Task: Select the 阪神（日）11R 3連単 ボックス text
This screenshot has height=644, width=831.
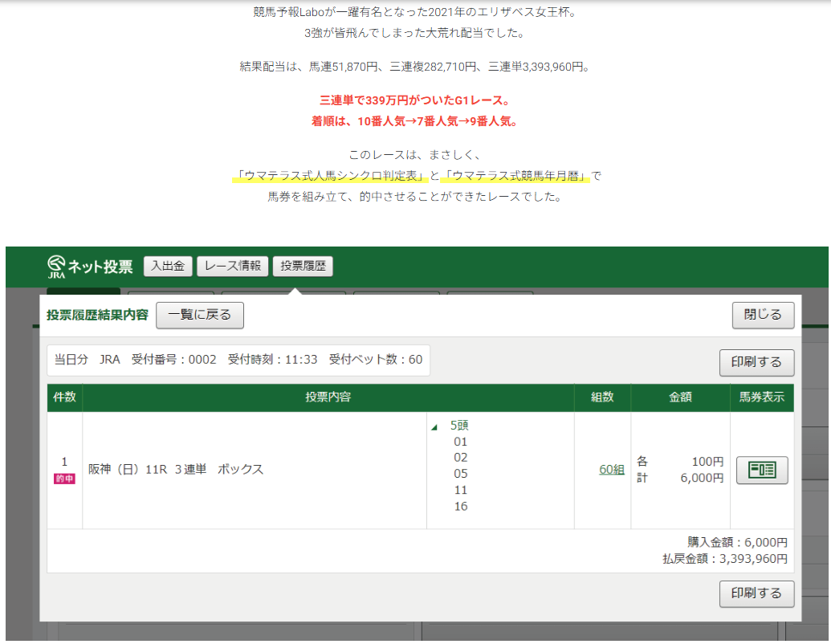Action: tap(175, 470)
